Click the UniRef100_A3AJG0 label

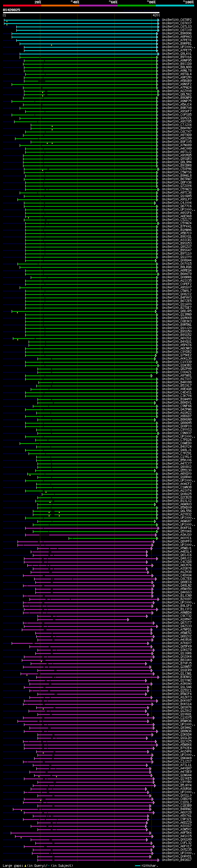[x=177, y=535]
